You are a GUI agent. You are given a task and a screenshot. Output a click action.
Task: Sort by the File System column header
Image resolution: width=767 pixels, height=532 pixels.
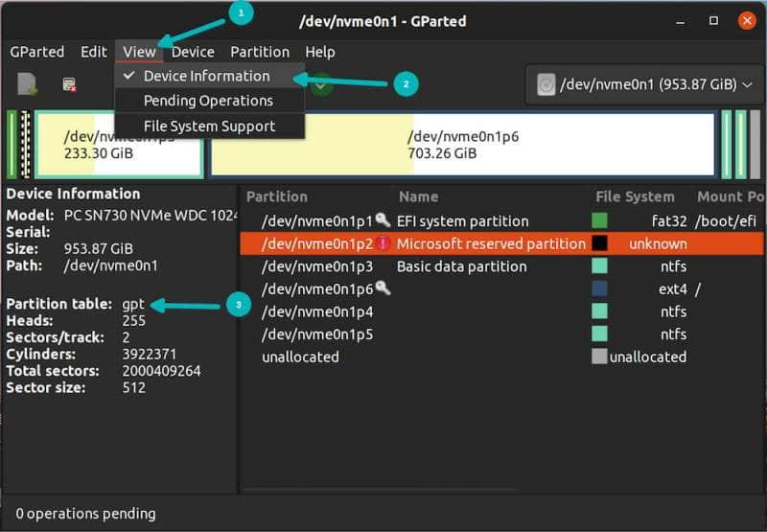coord(635,197)
